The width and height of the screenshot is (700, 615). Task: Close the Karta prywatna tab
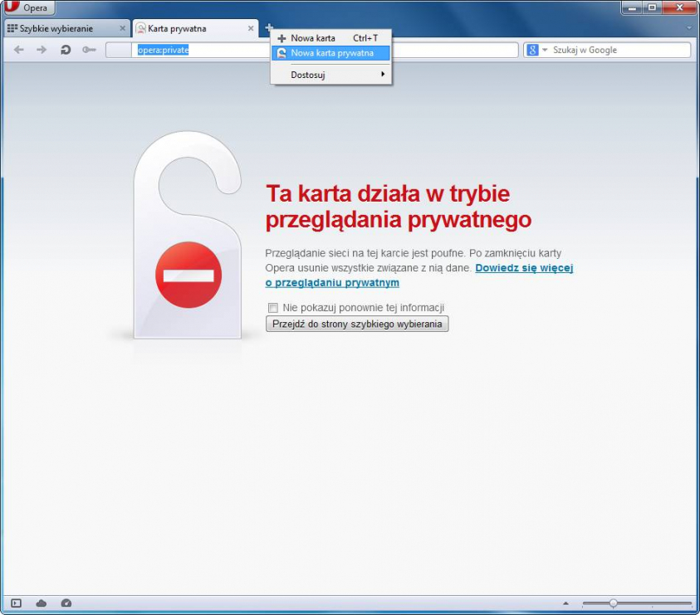pyautogui.click(x=251, y=28)
